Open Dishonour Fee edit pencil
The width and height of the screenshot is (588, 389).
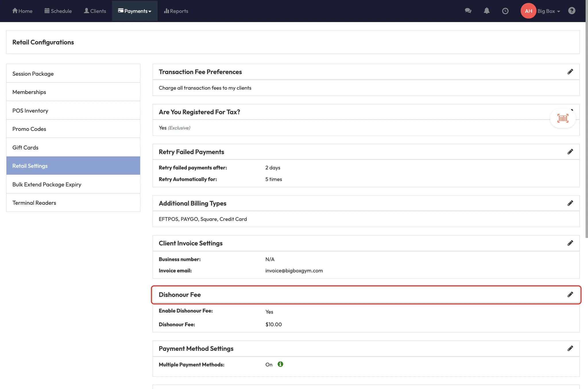tap(570, 295)
